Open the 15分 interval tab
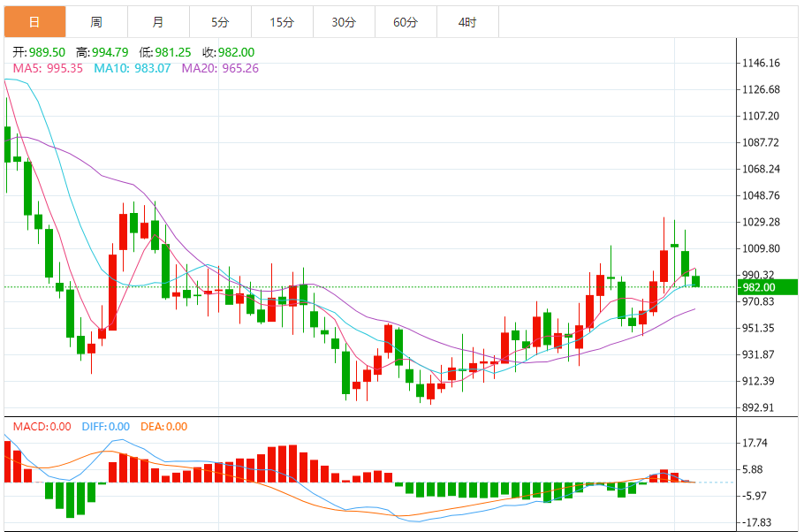The image size is (804, 532). (282, 22)
